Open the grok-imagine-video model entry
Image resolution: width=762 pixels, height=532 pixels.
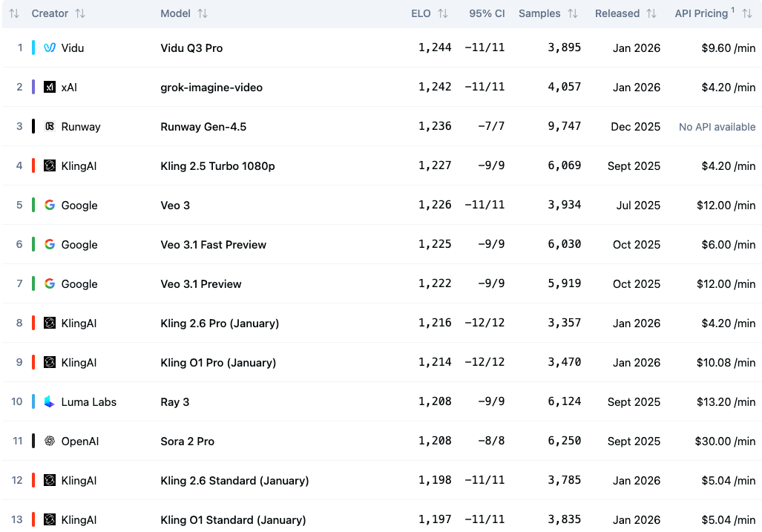[211, 87]
